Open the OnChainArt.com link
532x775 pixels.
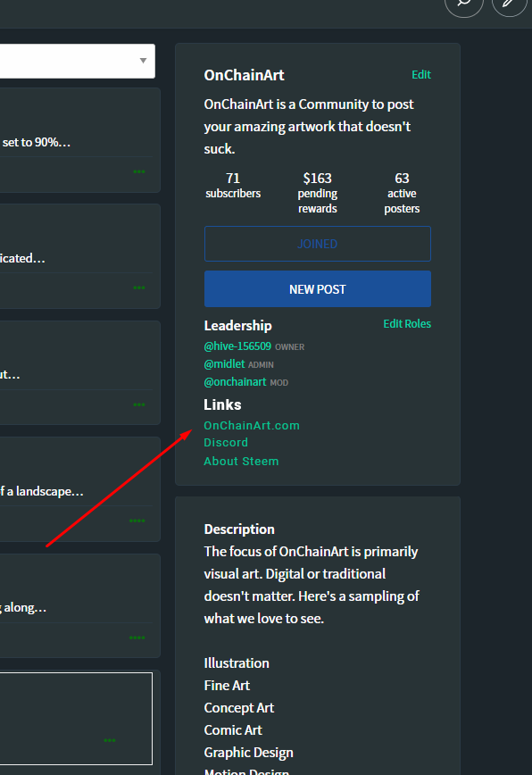pos(252,426)
